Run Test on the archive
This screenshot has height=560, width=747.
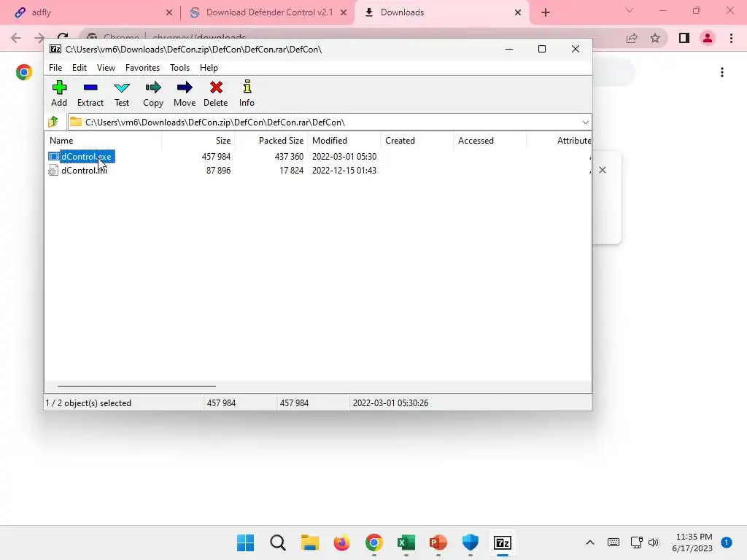click(122, 87)
